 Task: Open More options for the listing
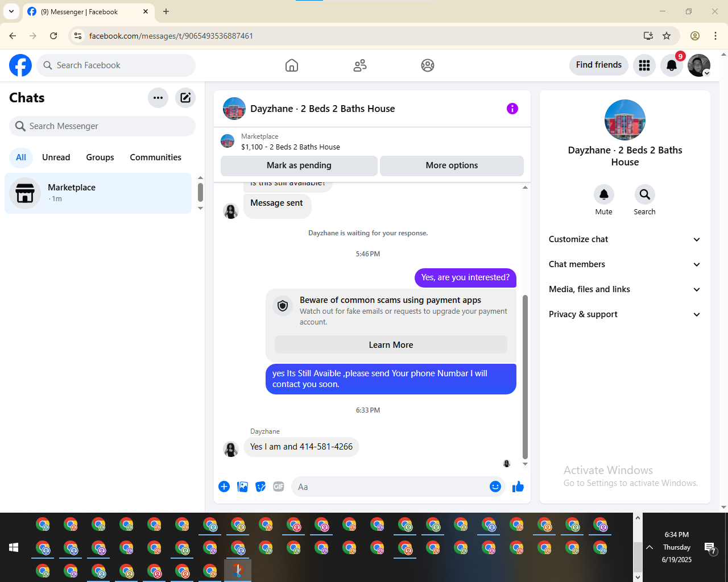pyautogui.click(x=452, y=165)
